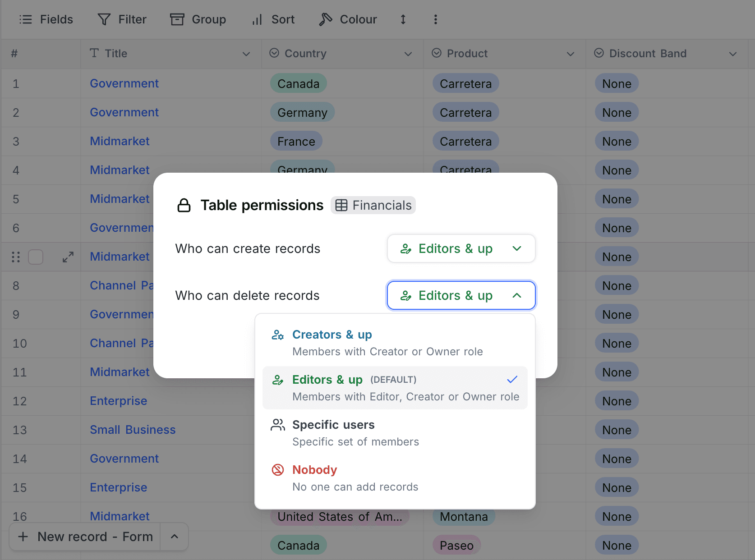Open the Government record in row 1
This screenshot has height=560, width=755.
tap(124, 83)
